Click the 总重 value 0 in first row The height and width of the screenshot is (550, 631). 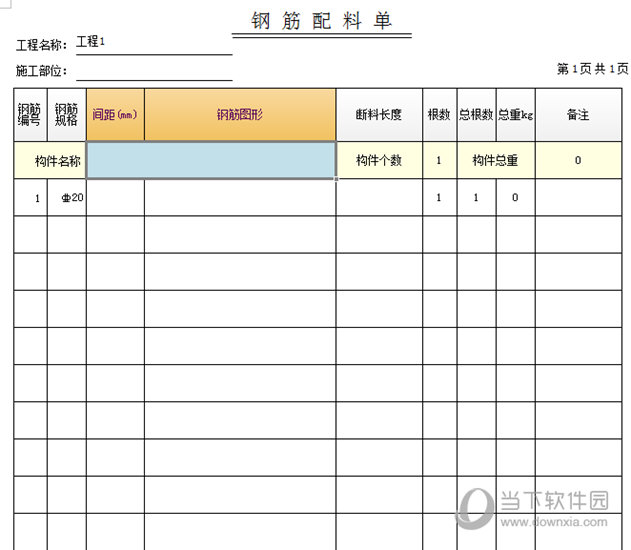tap(516, 198)
